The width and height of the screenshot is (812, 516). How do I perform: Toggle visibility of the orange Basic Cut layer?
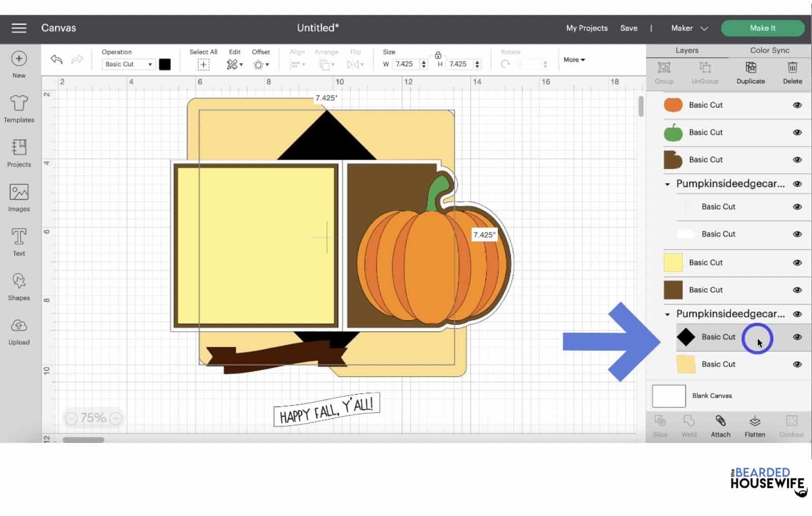pos(797,105)
